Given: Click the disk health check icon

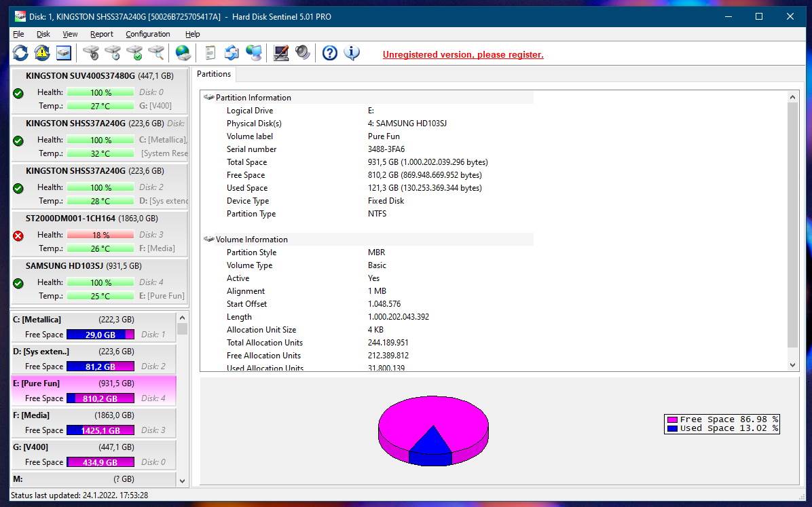Looking at the screenshot, I should tap(134, 52).
